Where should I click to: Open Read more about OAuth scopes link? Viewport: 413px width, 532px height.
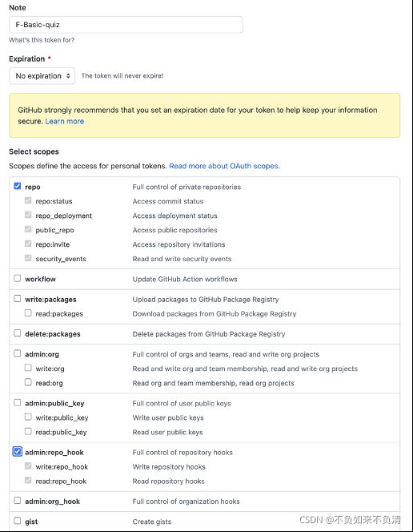224,166
